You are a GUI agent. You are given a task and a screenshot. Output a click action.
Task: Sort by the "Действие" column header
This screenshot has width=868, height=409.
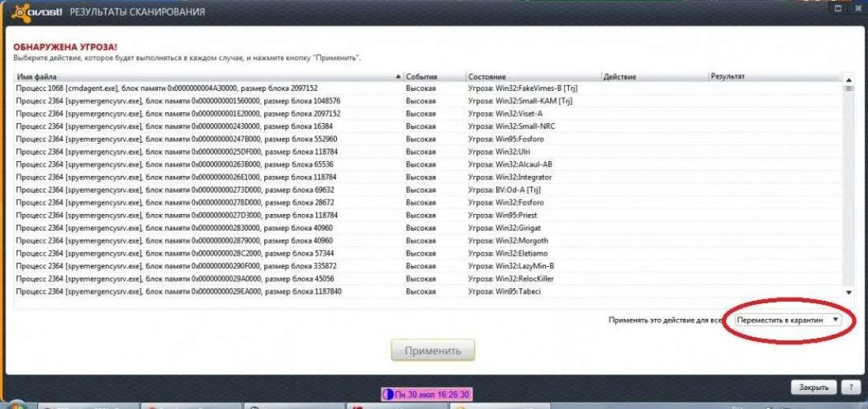pyautogui.click(x=654, y=77)
